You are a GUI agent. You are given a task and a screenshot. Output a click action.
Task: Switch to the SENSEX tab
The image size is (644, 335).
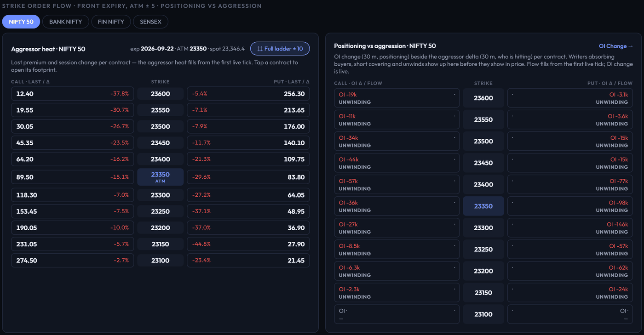151,22
